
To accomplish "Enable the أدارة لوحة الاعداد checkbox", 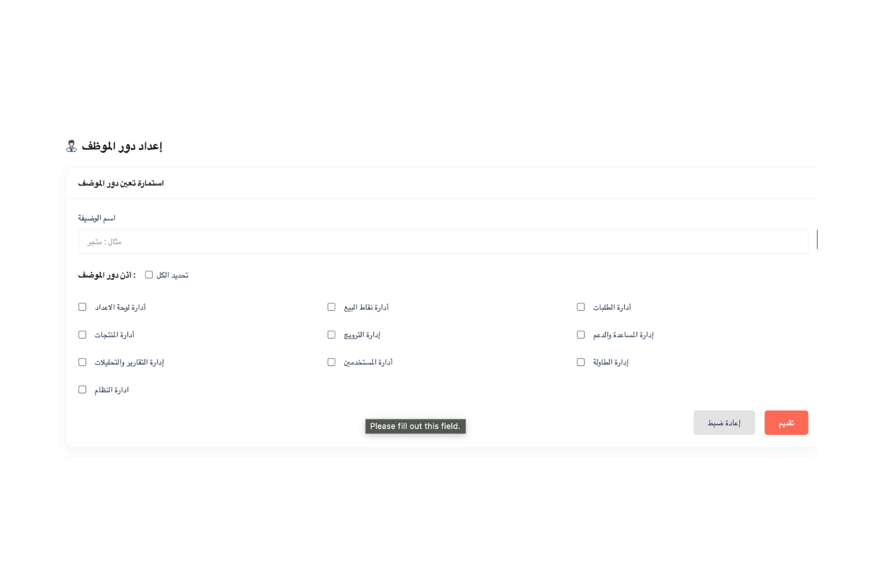I will pos(82,307).
